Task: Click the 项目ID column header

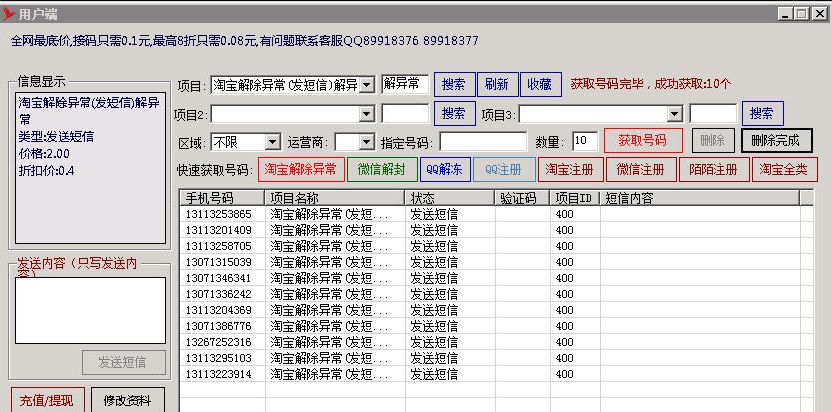Action: [574, 198]
